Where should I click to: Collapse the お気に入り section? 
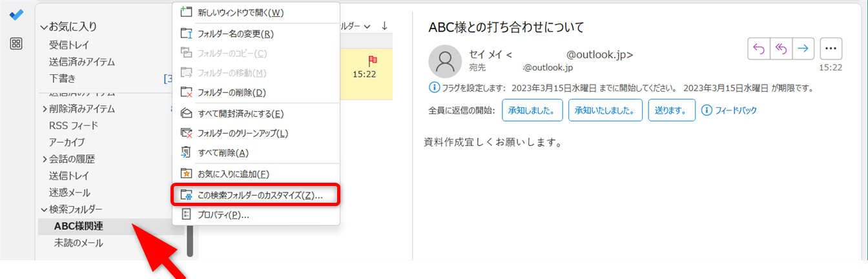tap(44, 27)
